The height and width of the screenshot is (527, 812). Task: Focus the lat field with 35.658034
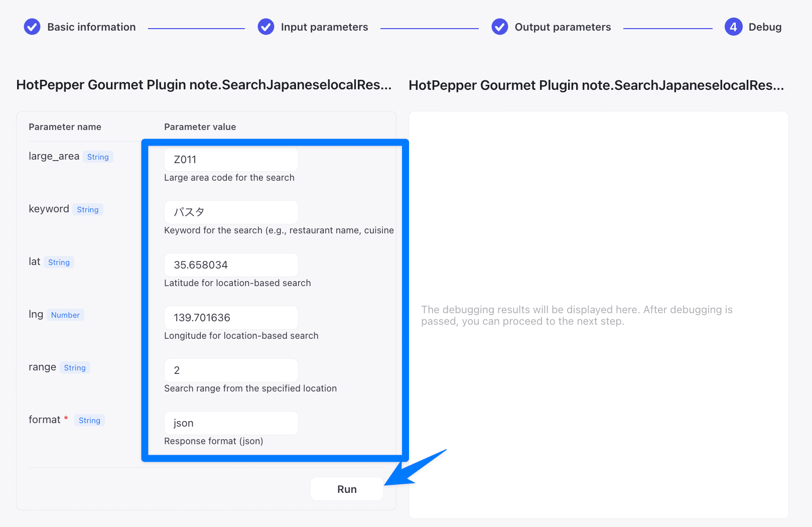coord(231,265)
